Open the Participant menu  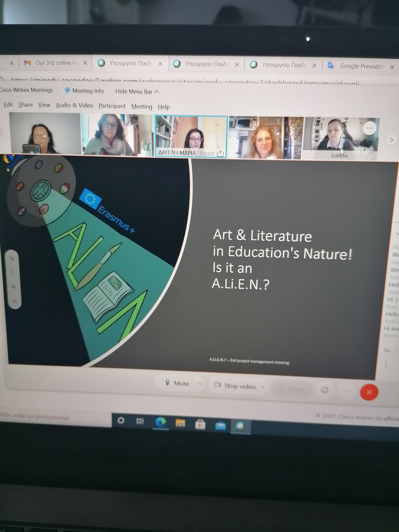point(112,106)
